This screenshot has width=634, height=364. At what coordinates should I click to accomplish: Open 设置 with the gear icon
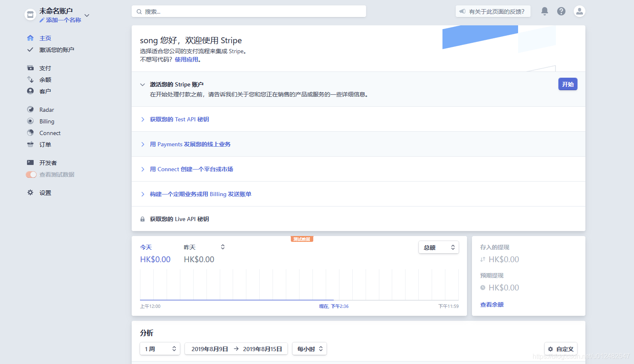(30, 192)
